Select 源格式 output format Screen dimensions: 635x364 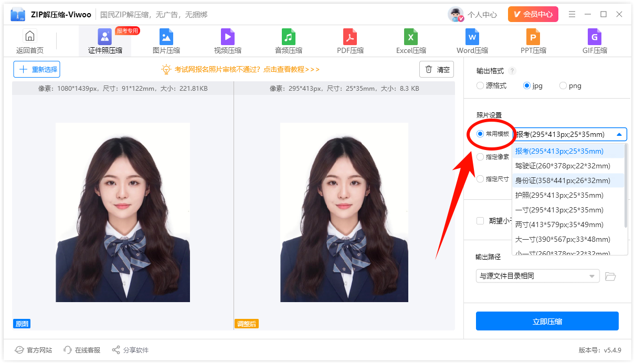click(491, 85)
